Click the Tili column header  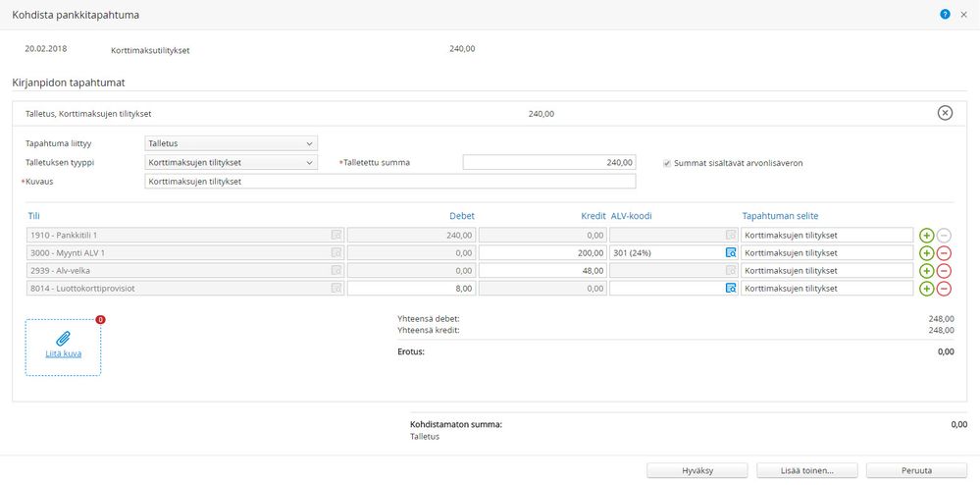(33, 216)
